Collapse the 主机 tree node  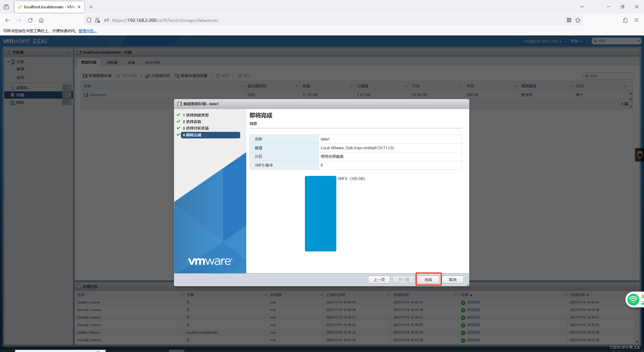(x=8, y=62)
